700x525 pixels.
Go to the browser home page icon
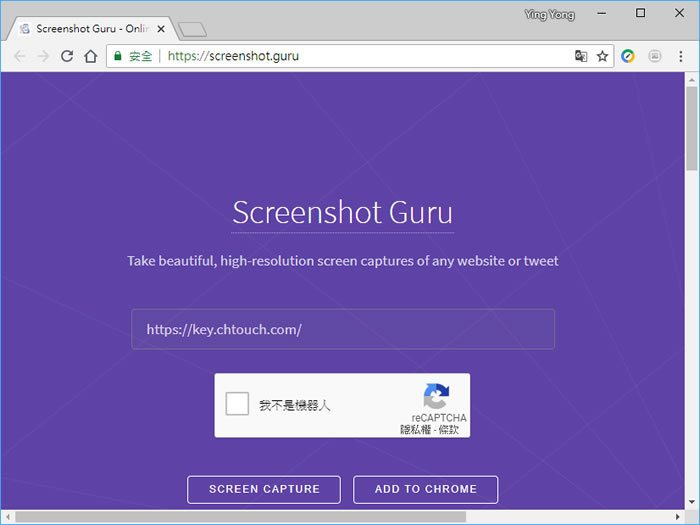click(x=91, y=56)
